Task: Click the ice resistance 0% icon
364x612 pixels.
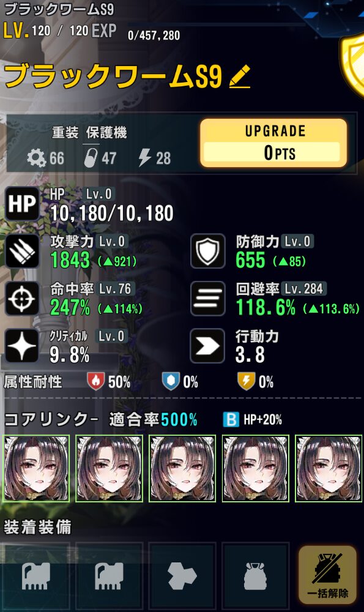Action: pos(171,381)
